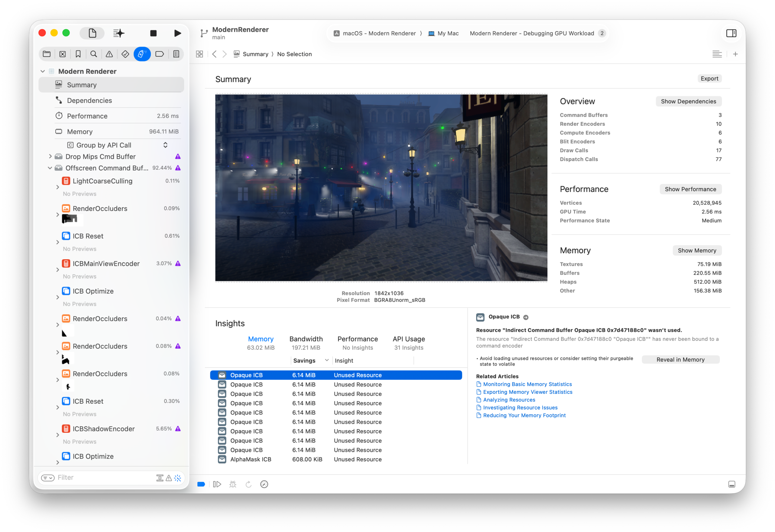Select the Bookmark Navigator icon
Screen dimensions: 775x532
coord(78,54)
